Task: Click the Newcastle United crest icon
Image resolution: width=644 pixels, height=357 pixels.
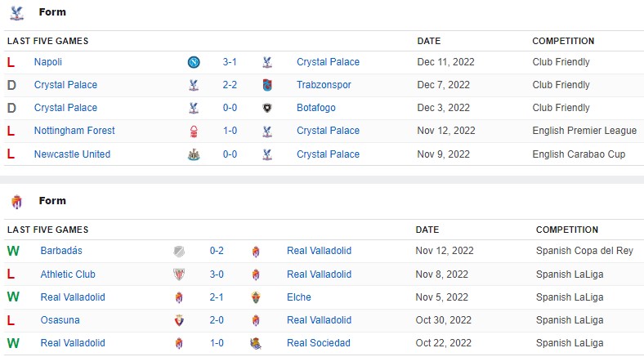Action: click(x=194, y=154)
